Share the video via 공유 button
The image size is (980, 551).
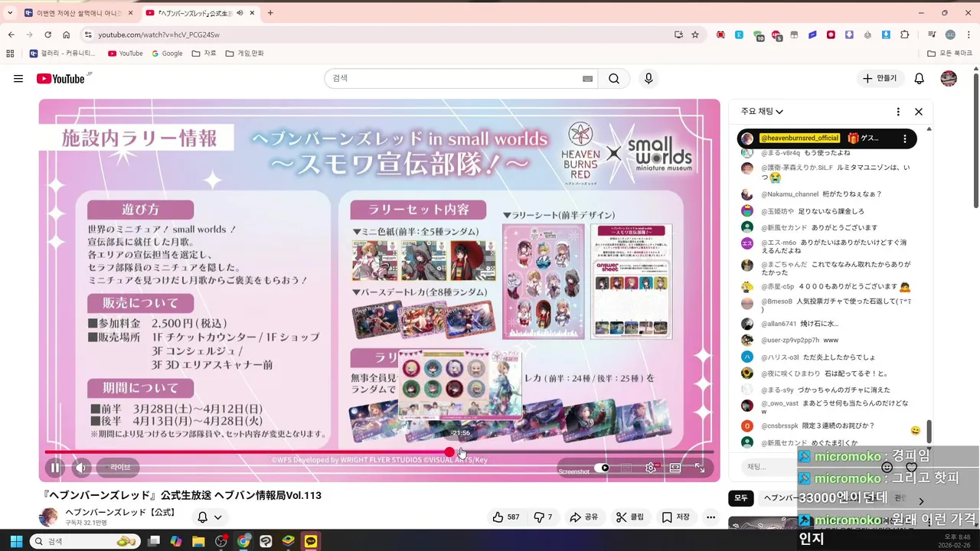[x=583, y=517]
